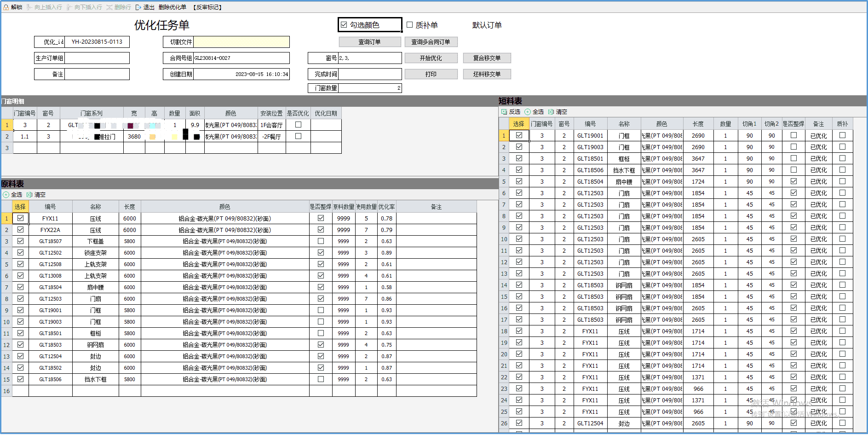This screenshot has height=435, width=868.
Task: Click the 完成时间 input field
Action: point(370,74)
